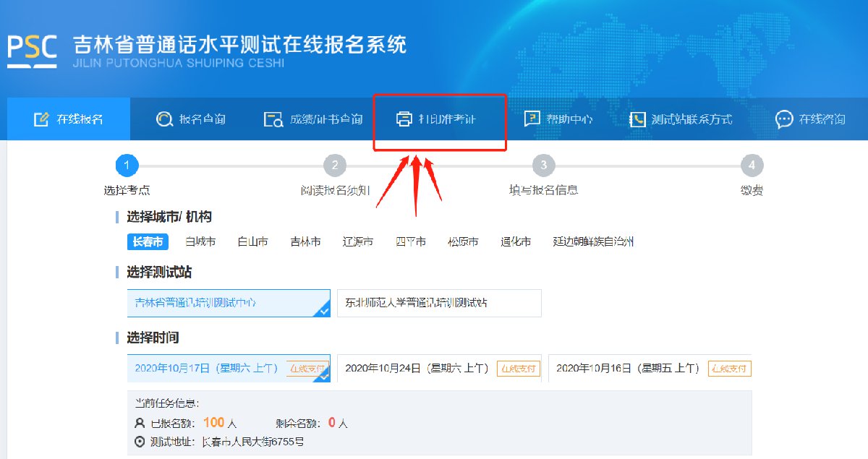
Task: Select city 白山市
Action: pos(253,242)
